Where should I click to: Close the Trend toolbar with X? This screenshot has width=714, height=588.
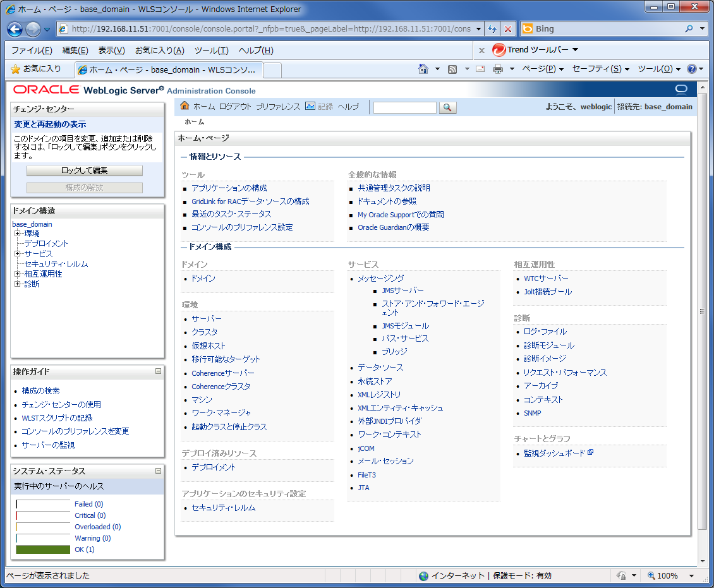coord(481,50)
